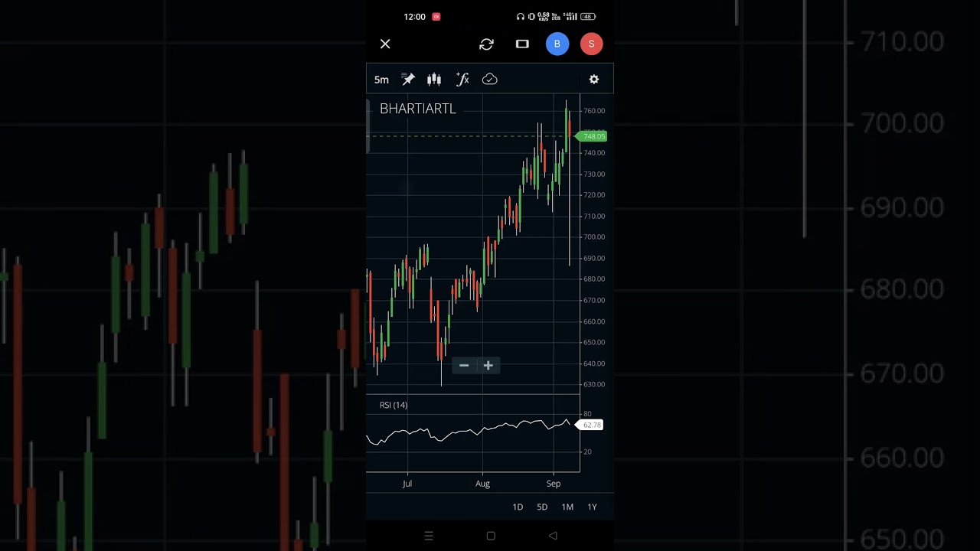
Task: Refresh the chart data
Action: click(x=486, y=44)
